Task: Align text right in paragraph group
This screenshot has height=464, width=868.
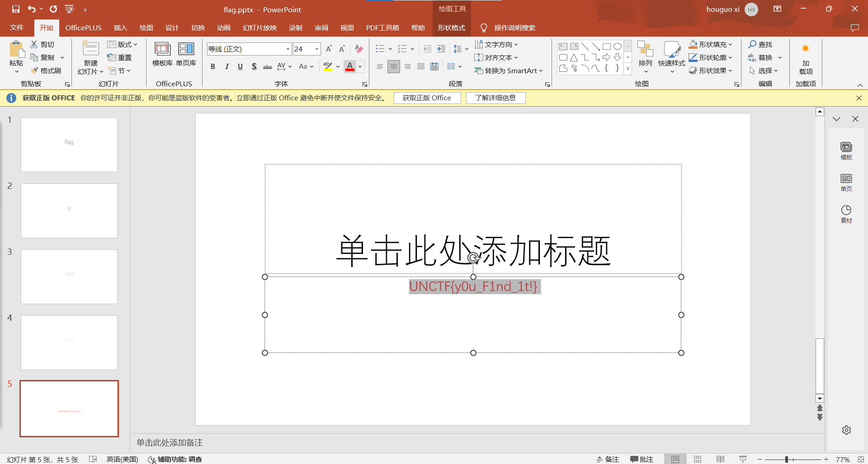Action: (x=407, y=66)
